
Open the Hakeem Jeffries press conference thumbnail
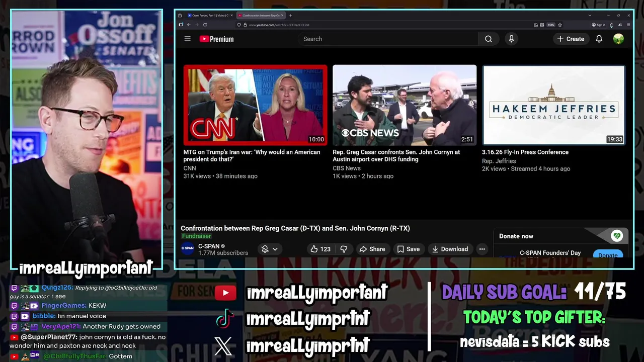coord(553,105)
